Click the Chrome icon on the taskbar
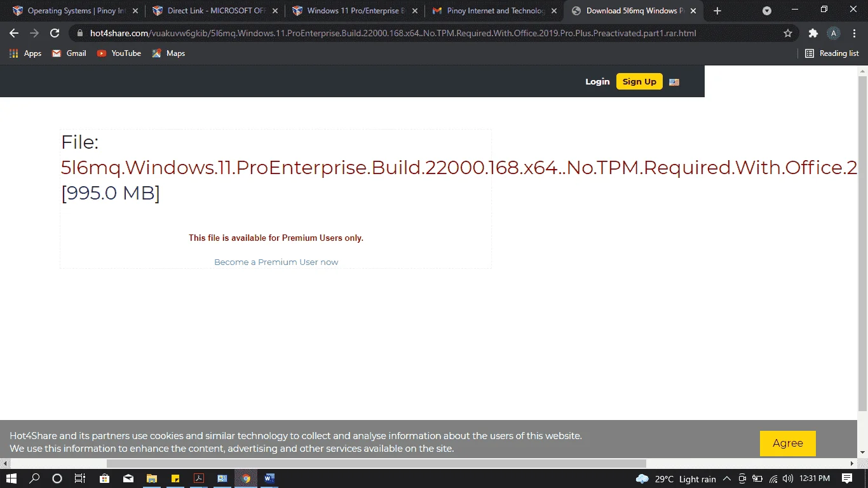This screenshot has width=868, height=488. coord(246,478)
